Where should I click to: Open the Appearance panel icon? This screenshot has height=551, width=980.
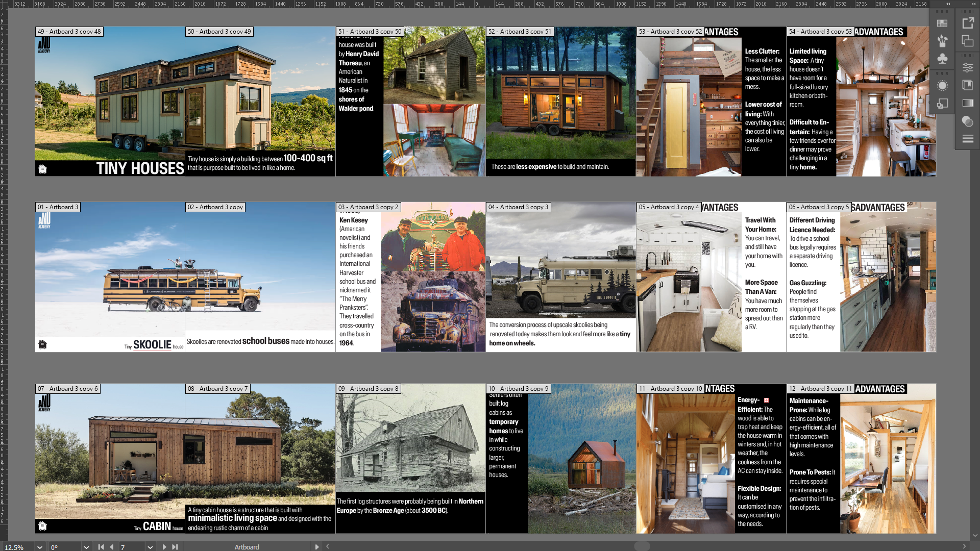pyautogui.click(x=942, y=85)
